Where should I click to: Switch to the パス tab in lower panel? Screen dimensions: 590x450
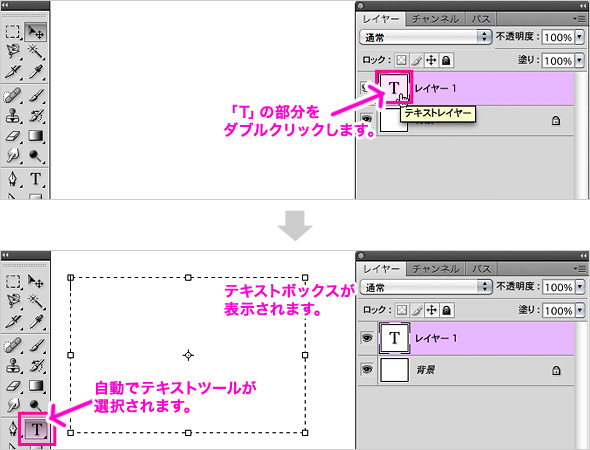[x=481, y=269]
